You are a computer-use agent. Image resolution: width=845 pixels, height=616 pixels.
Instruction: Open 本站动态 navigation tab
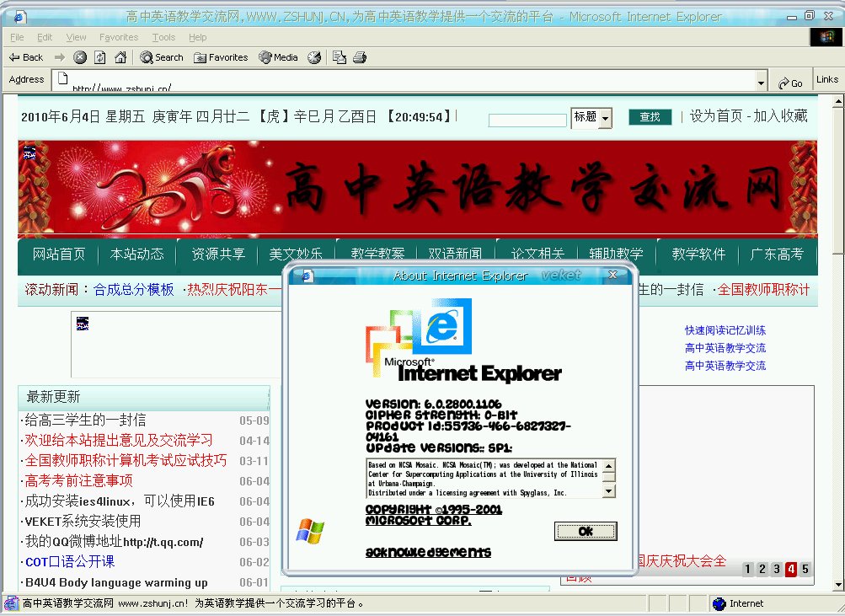pos(136,254)
